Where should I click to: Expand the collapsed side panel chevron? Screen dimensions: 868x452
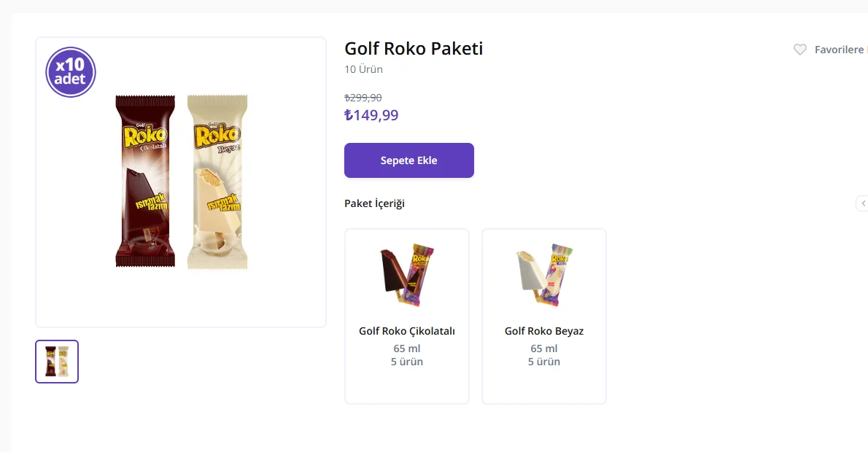pos(863,203)
